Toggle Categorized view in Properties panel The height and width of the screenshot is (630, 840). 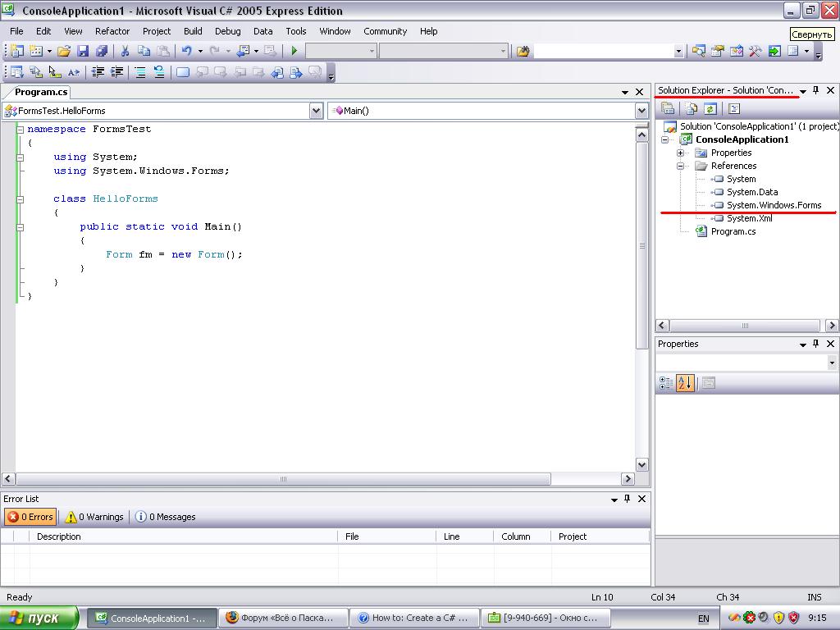(666, 383)
